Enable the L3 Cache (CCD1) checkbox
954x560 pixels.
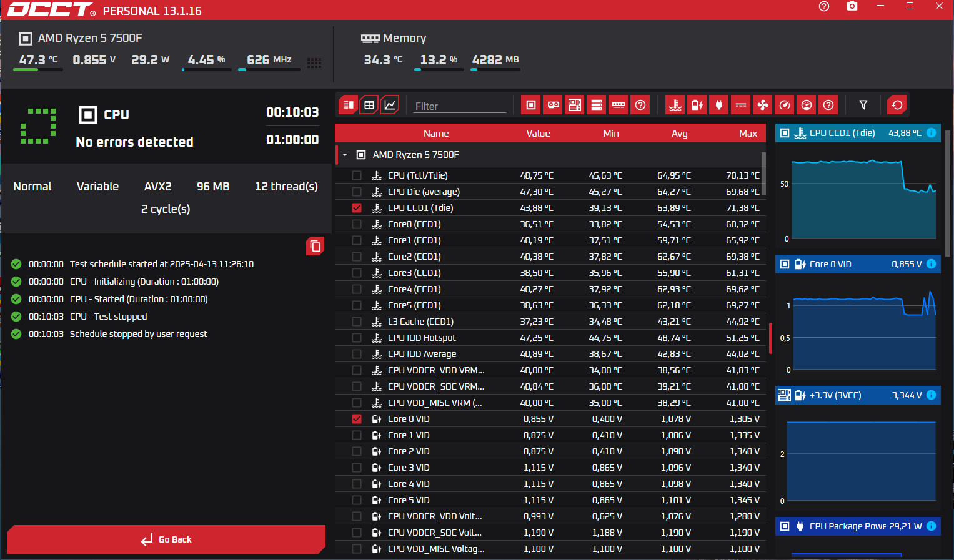click(357, 322)
